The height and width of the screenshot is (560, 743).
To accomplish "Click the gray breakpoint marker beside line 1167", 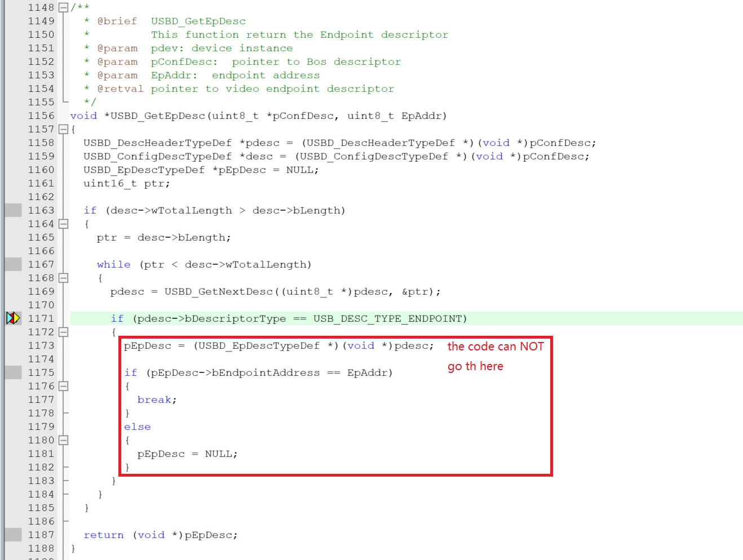I will [x=12, y=264].
